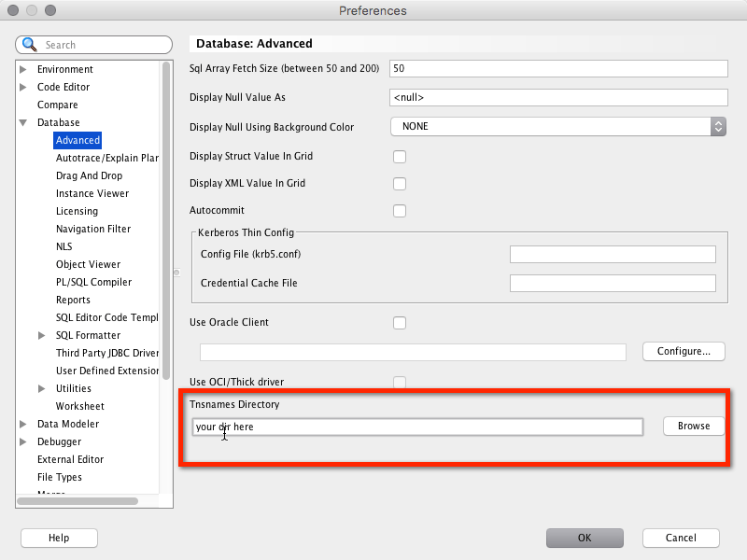Click the tree horizontal scrollbar
Screen dimensions: 747x560
click(78, 501)
